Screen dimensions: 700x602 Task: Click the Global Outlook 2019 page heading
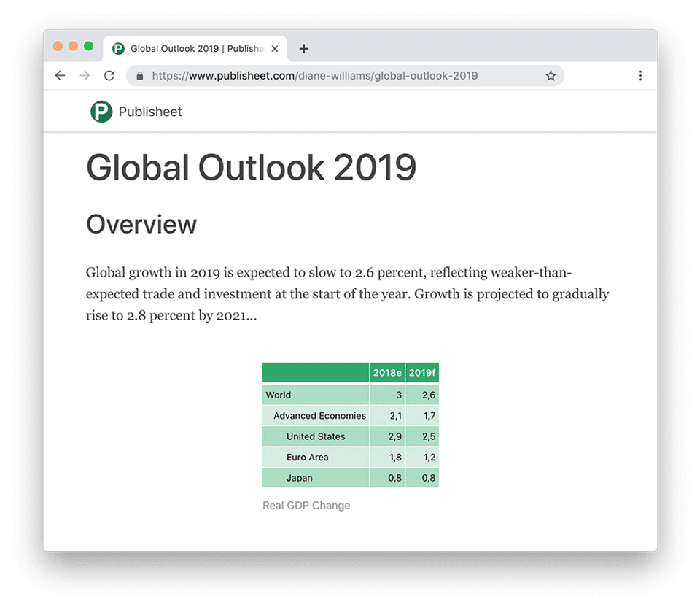click(x=251, y=168)
